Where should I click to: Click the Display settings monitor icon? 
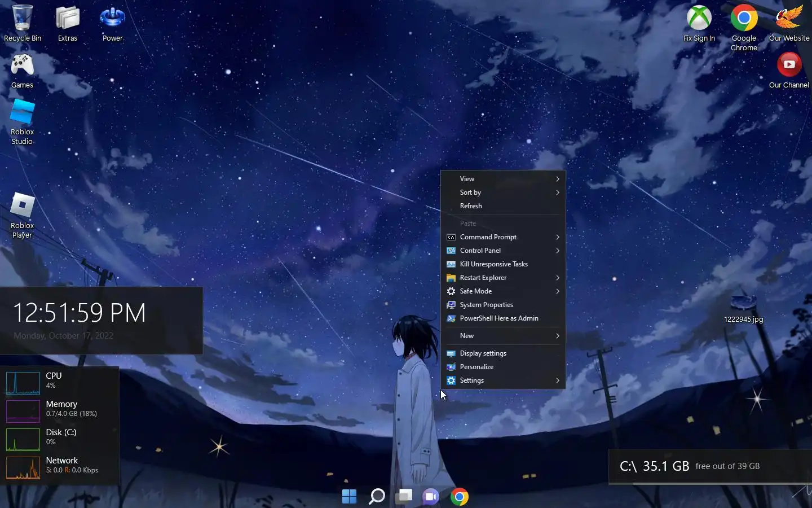451,353
